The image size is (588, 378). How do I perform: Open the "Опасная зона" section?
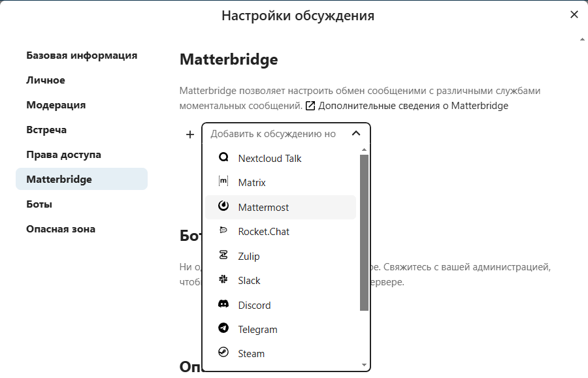pos(61,229)
